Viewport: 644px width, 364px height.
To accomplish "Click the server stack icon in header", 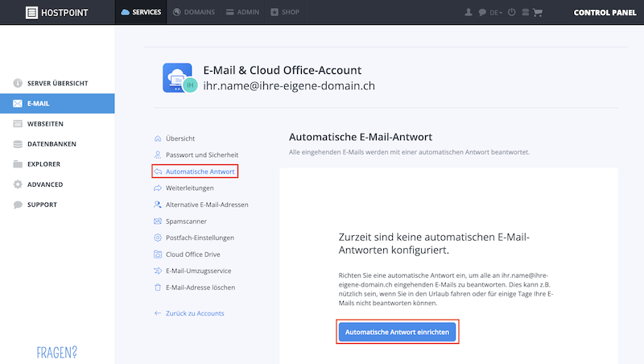I will 526,12.
